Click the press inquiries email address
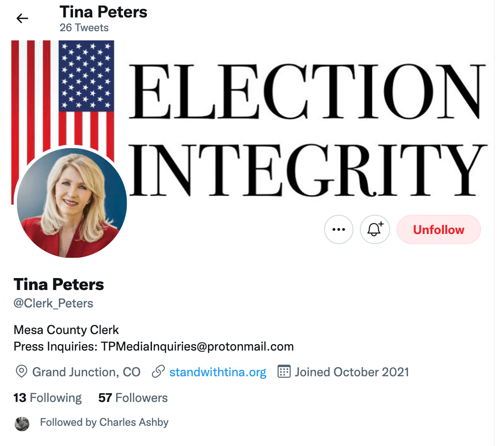Viewport: 504px width, 446px height. [x=197, y=346]
